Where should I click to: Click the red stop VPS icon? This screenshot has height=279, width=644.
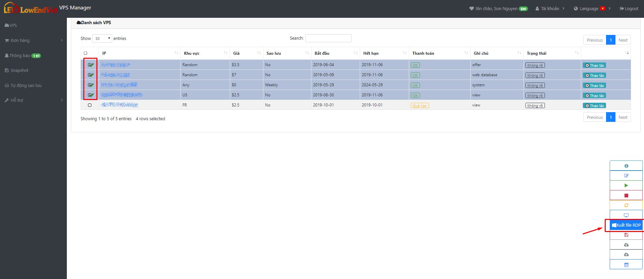[x=626, y=195]
